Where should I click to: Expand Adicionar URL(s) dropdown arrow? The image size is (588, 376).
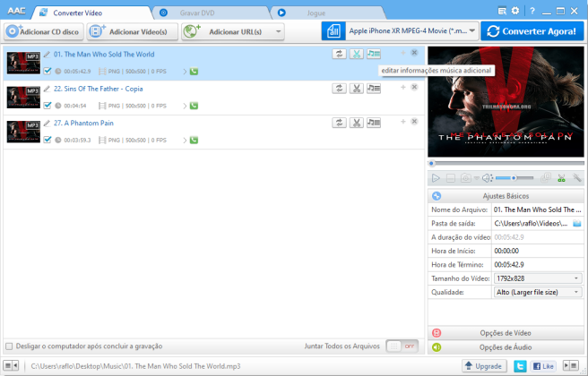click(278, 32)
